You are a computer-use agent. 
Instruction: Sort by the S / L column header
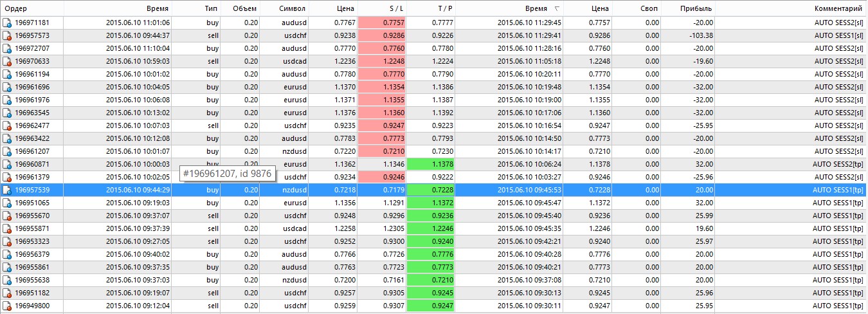pyautogui.click(x=382, y=8)
